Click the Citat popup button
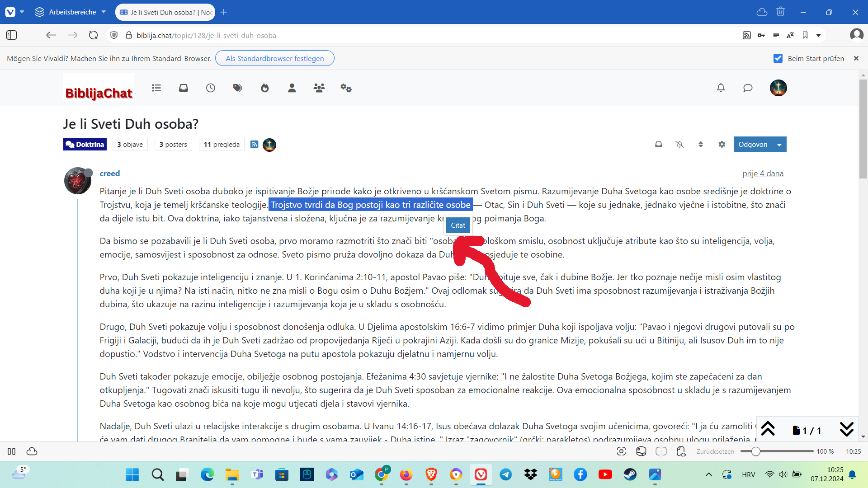 [x=458, y=225]
